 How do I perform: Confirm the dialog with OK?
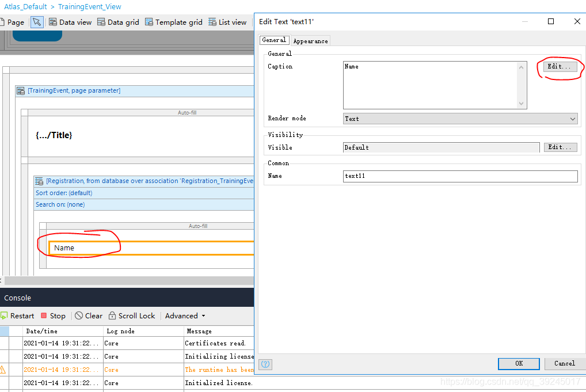pos(519,363)
